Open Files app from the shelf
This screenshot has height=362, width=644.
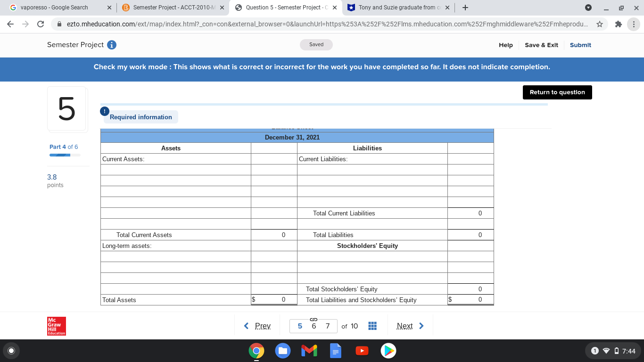pos(283,351)
